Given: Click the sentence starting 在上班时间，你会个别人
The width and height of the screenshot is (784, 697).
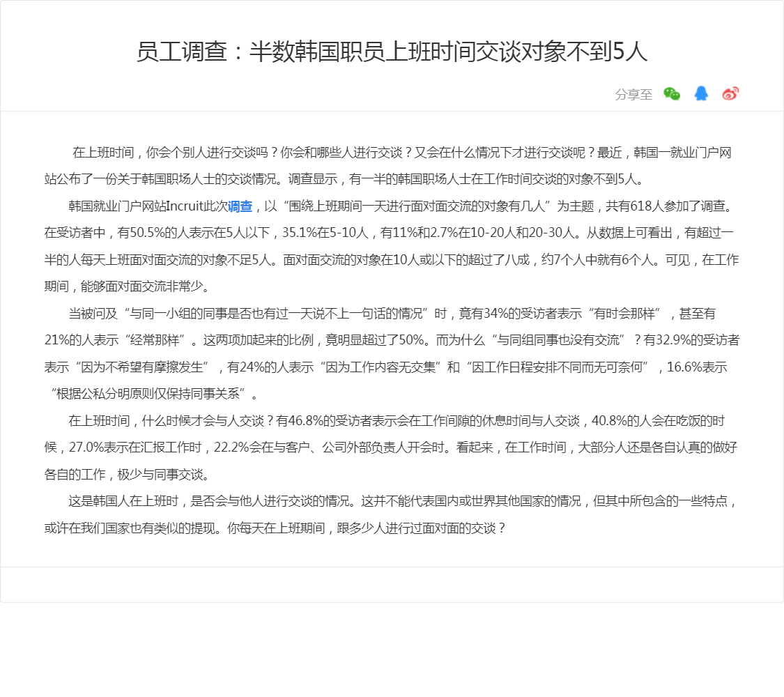Looking at the screenshot, I should 171,153.
